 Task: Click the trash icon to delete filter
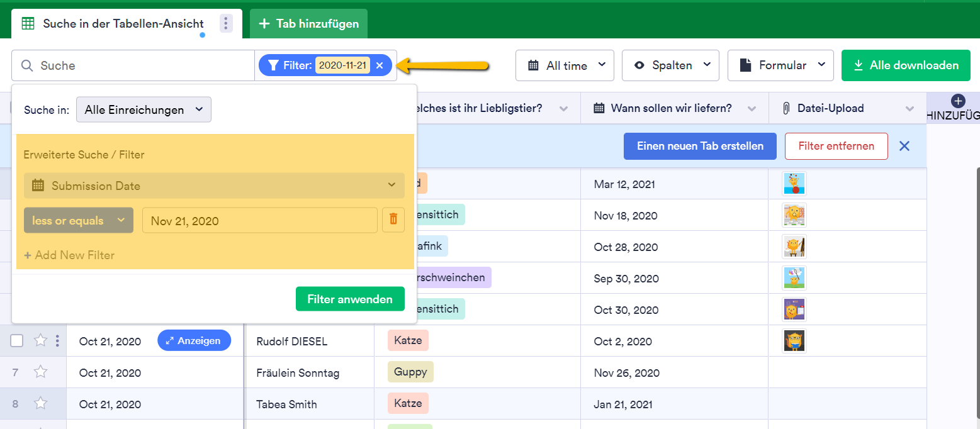coord(393,220)
